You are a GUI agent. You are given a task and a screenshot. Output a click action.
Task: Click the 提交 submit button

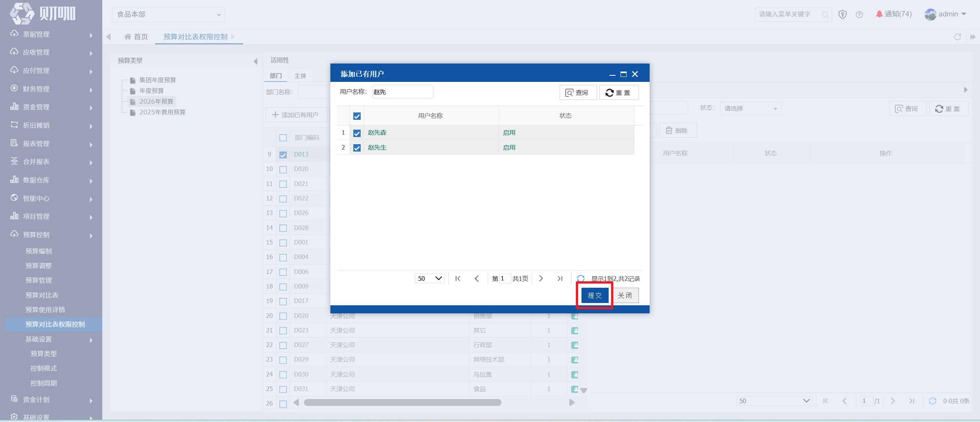[595, 295]
